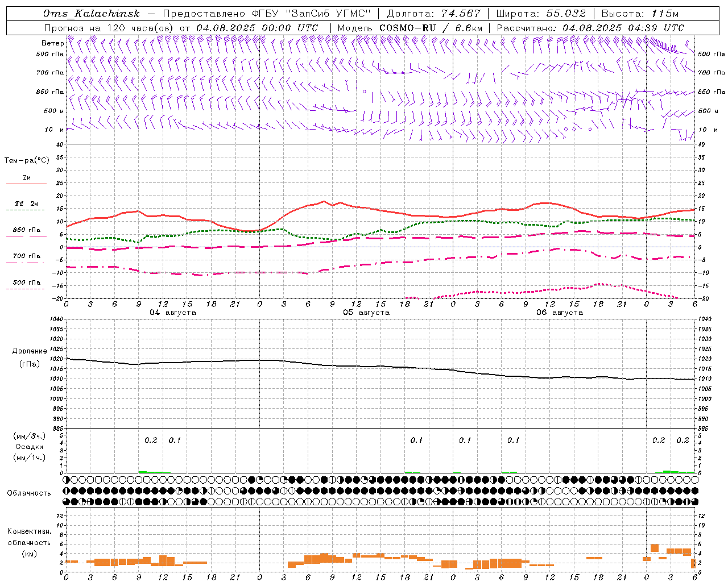Click the 06 августа date label
Screen dimensions: 728x582
pyautogui.click(x=560, y=313)
